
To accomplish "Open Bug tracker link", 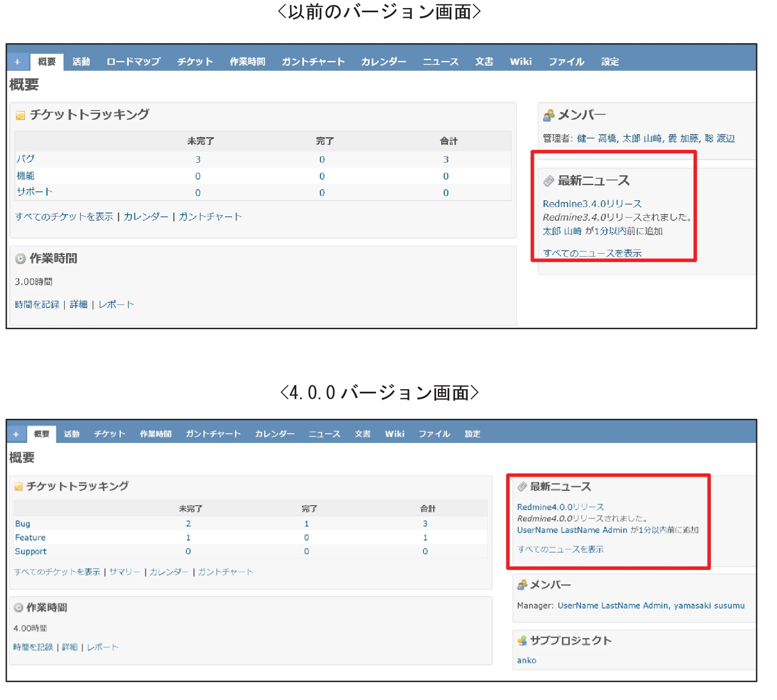I will 22,524.
